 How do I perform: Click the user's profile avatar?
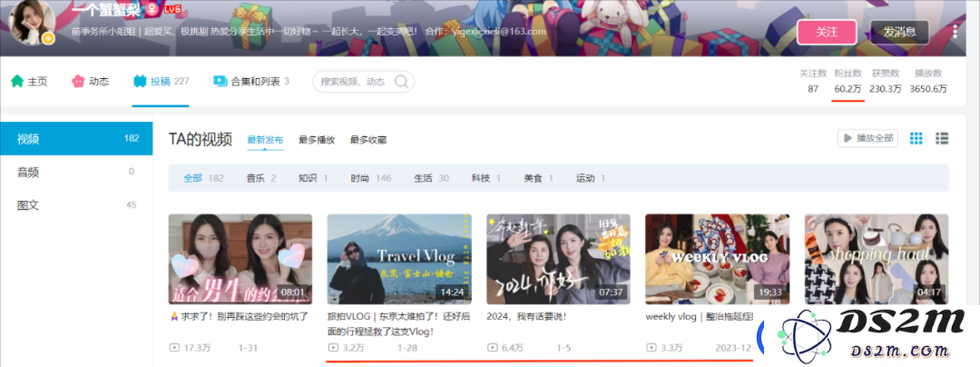coord(34,22)
